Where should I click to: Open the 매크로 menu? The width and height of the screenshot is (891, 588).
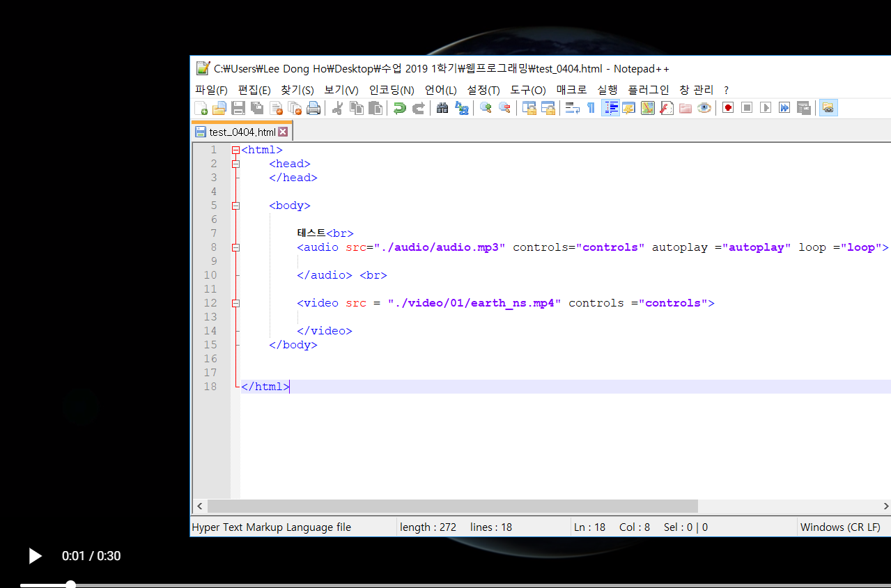[571, 90]
